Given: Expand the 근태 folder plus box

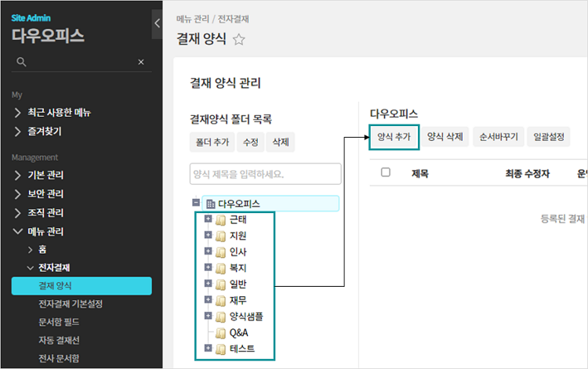Looking at the screenshot, I should click(x=208, y=219).
